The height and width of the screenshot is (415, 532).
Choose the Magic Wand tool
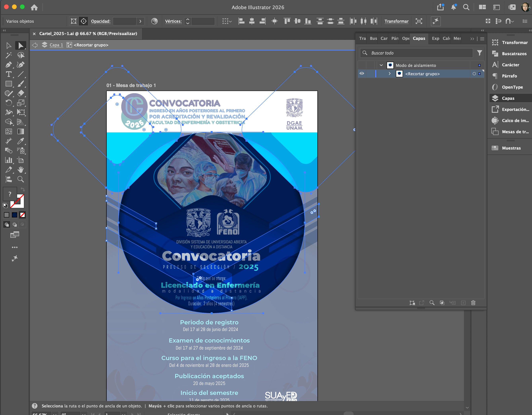click(9, 55)
